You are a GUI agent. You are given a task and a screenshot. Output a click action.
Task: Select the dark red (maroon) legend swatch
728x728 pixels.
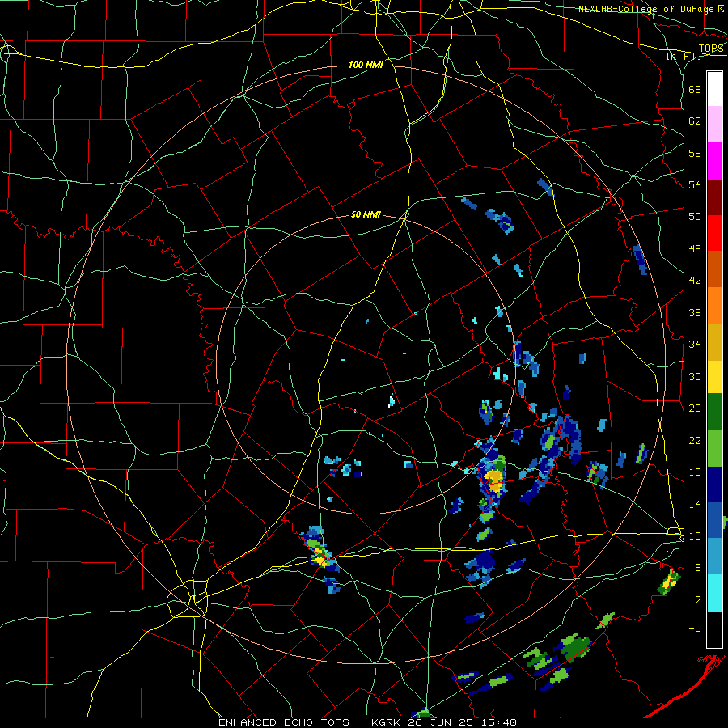click(x=714, y=197)
